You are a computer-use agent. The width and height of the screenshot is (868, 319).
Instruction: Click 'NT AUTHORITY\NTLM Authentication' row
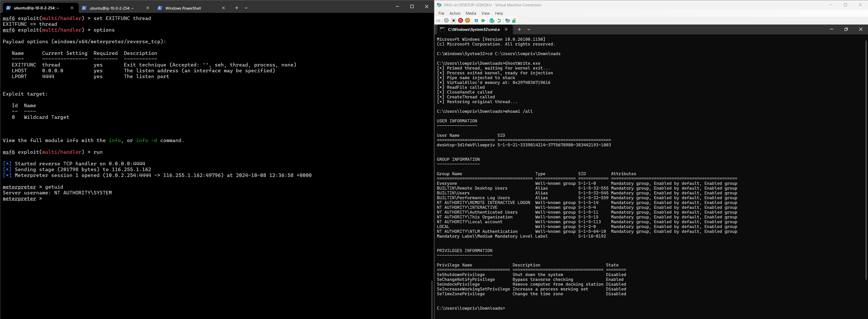pos(587,232)
